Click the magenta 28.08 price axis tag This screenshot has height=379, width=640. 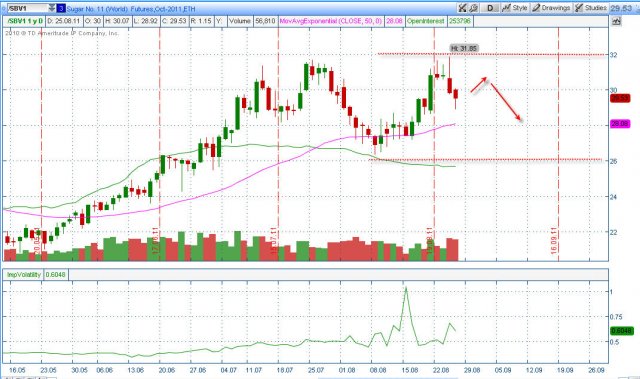620,124
